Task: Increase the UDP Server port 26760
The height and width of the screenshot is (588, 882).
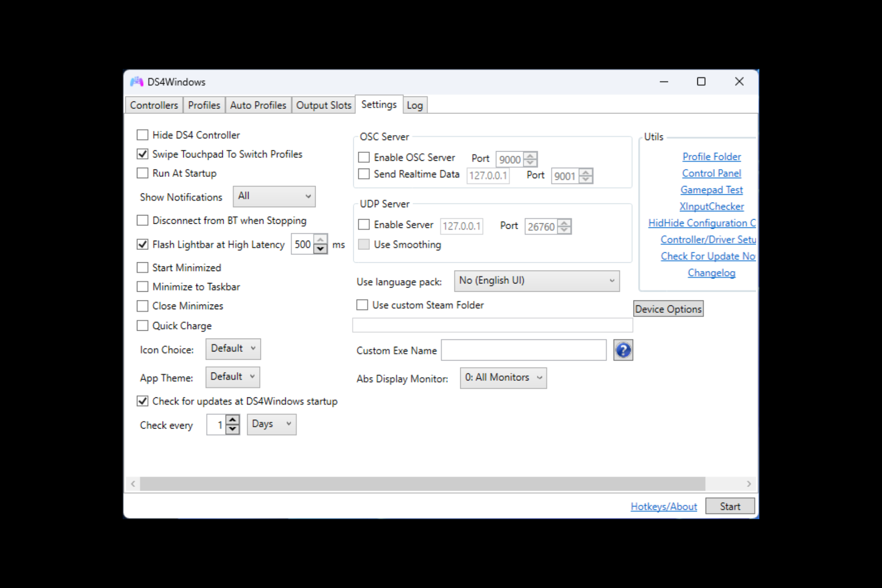Action: (x=565, y=223)
